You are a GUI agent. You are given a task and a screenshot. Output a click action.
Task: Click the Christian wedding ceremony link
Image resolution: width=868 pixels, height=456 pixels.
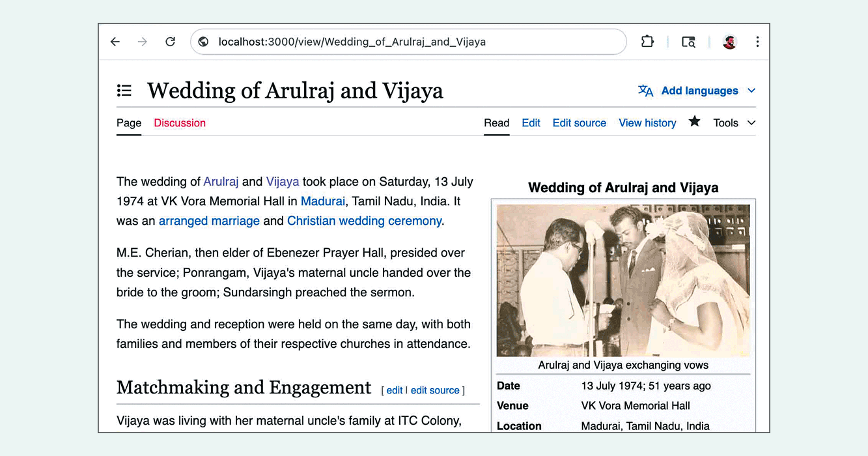click(364, 221)
